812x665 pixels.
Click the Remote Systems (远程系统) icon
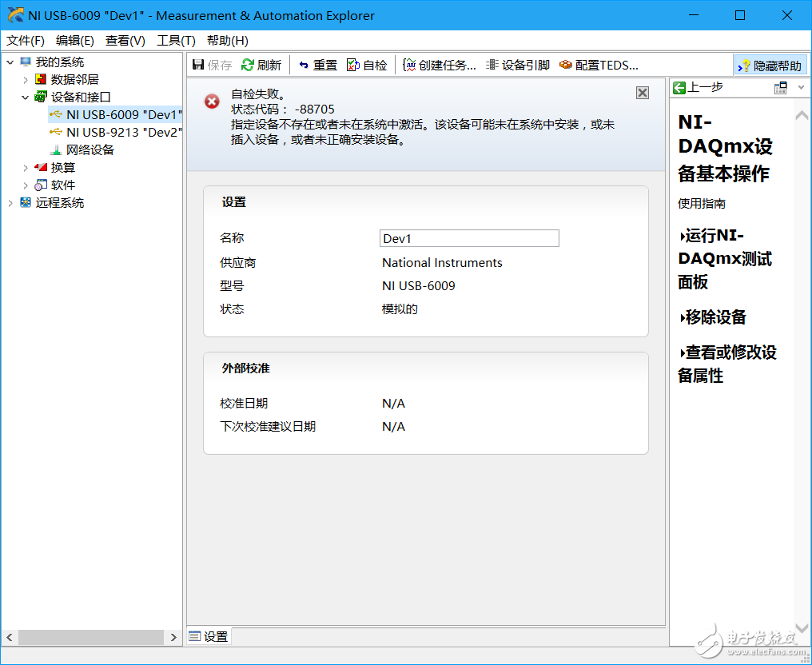26,202
